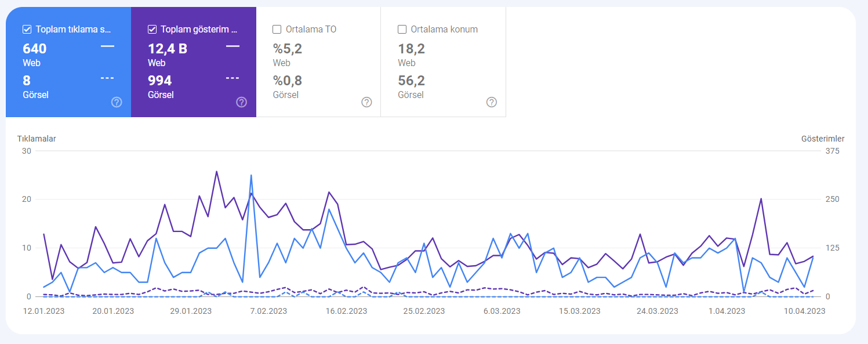Click the 8 Görsel clicks value

point(27,81)
